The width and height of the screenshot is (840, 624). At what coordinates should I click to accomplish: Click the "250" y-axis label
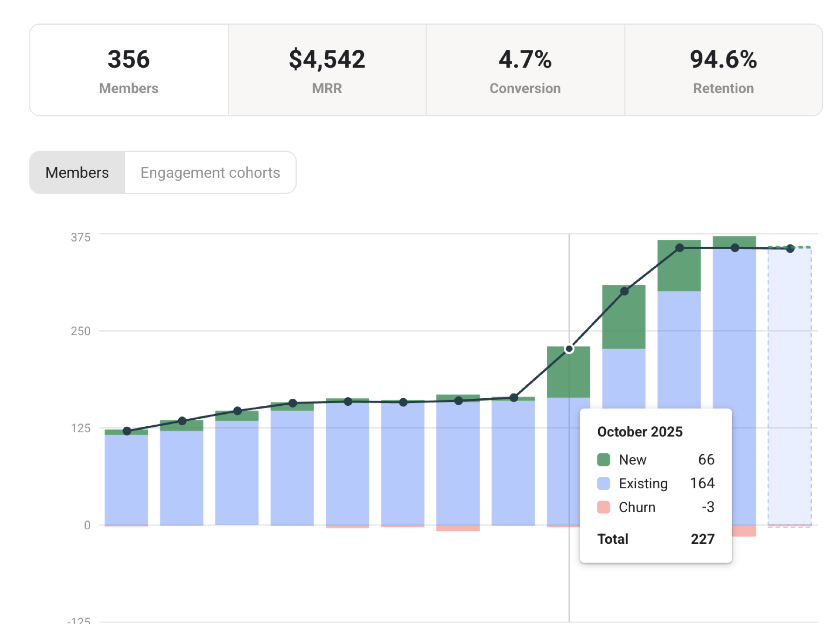pos(81,331)
